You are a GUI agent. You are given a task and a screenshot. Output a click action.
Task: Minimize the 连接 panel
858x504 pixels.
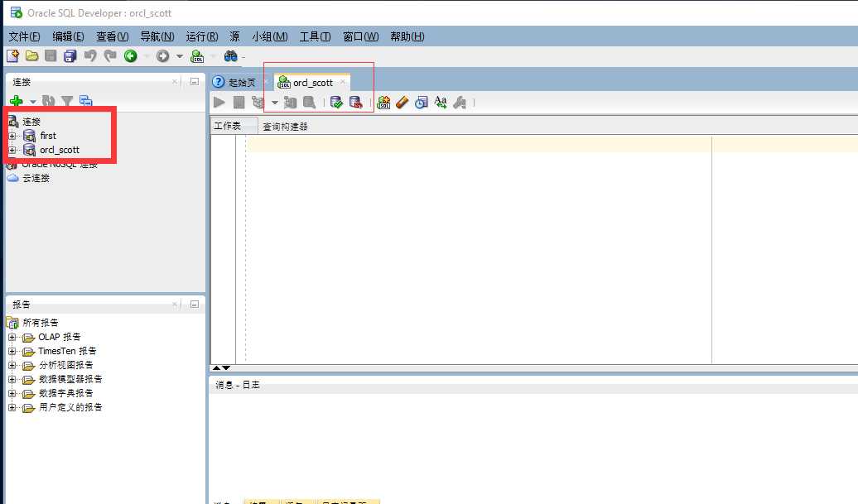[195, 82]
